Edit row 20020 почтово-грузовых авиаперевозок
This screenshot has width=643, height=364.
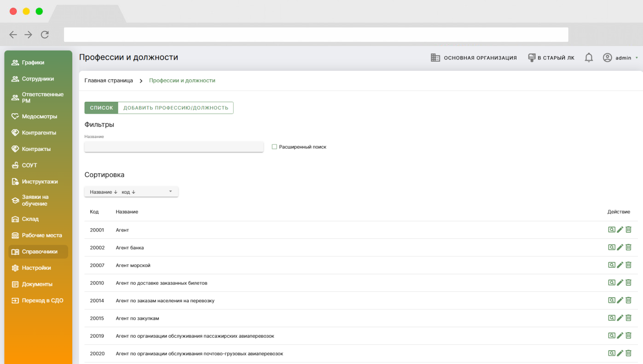click(620, 353)
